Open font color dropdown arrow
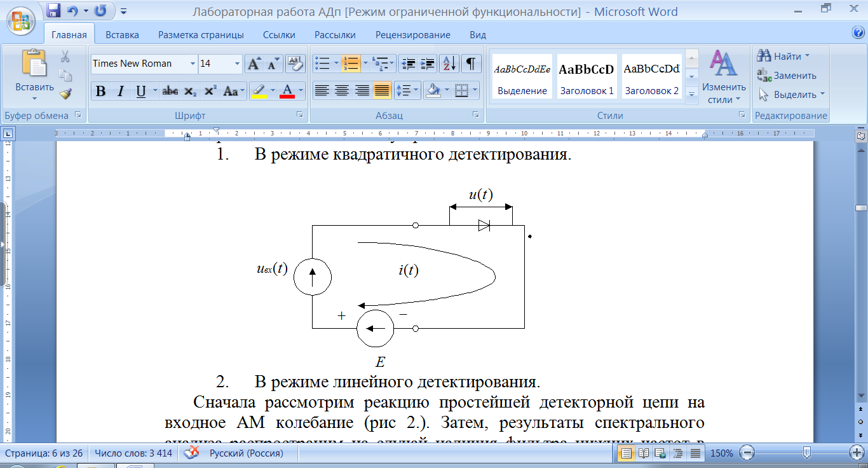The image size is (868, 468). [x=301, y=91]
